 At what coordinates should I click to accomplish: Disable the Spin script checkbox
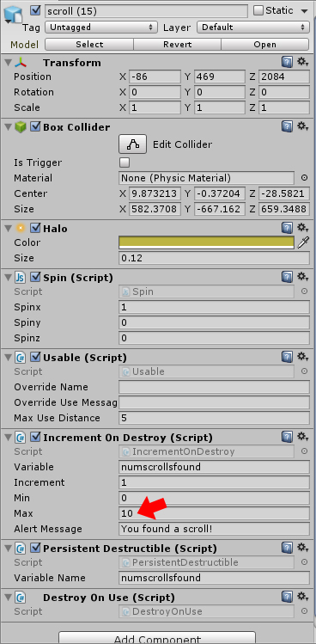click(36, 278)
